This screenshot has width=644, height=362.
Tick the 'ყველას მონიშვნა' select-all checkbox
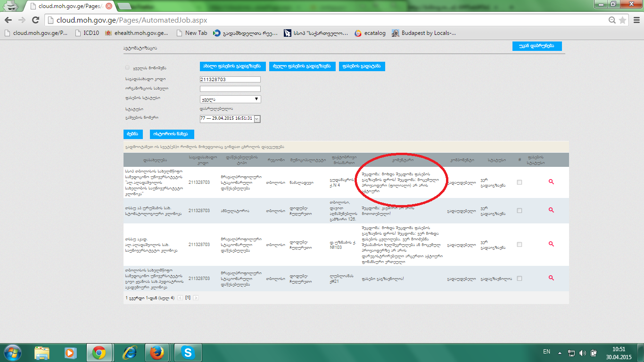pyautogui.click(x=127, y=68)
